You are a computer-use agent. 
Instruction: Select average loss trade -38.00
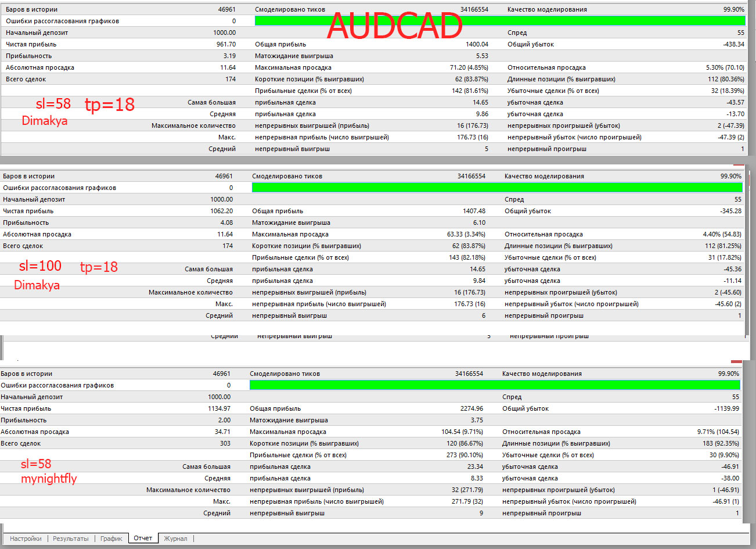coord(730,478)
